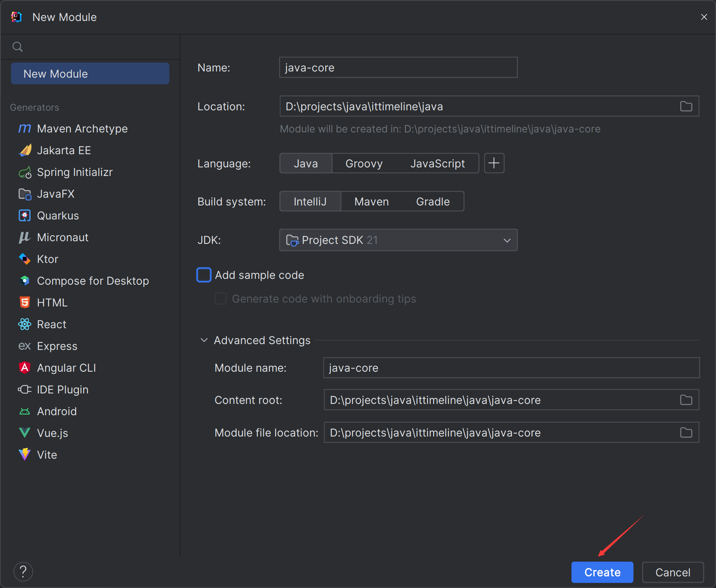Click the search magnifier icon

(x=17, y=47)
